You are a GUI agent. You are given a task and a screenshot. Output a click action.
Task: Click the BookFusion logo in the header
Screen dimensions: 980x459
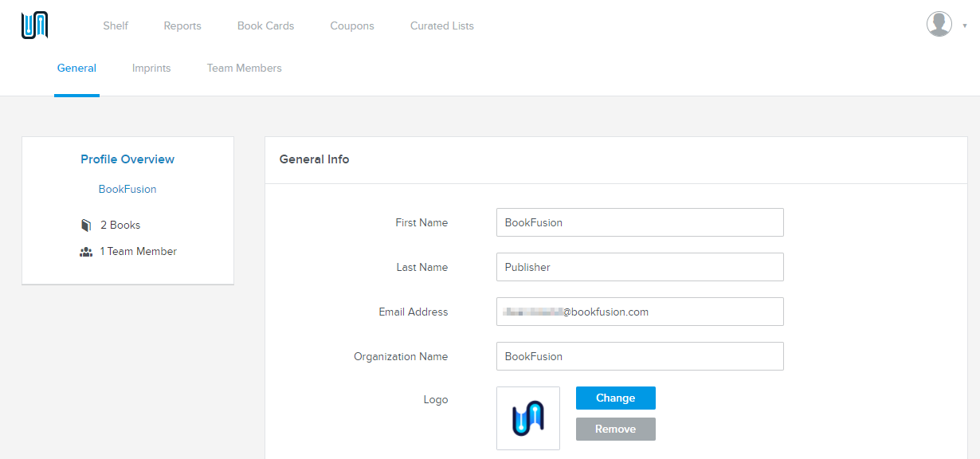click(x=35, y=25)
